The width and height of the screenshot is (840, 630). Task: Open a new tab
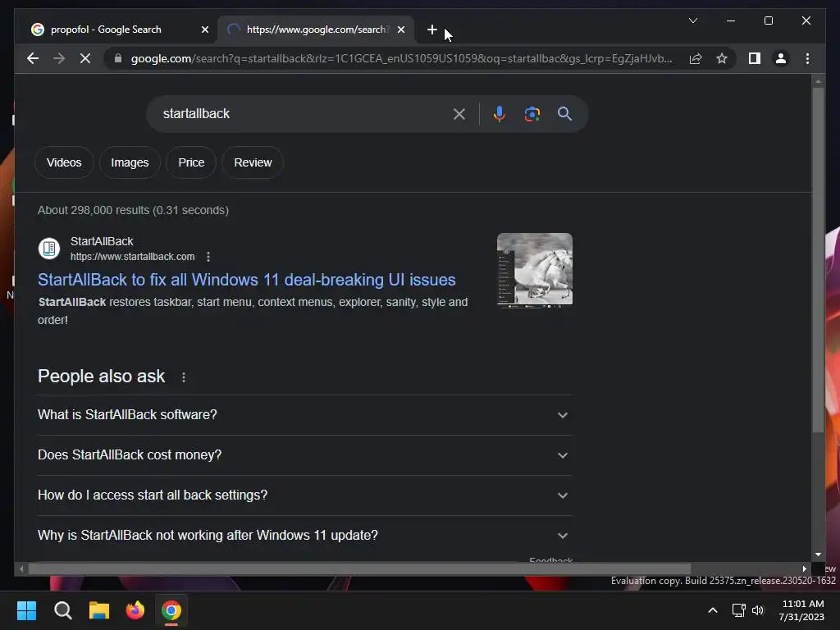pyautogui.click(x=431, y=30)
